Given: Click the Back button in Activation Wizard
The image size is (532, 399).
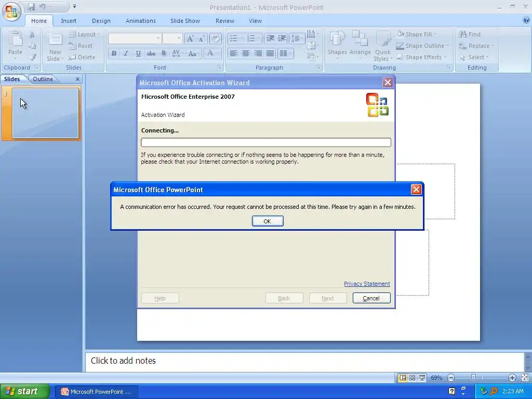Looking at the screenshot, I should 284,298.
